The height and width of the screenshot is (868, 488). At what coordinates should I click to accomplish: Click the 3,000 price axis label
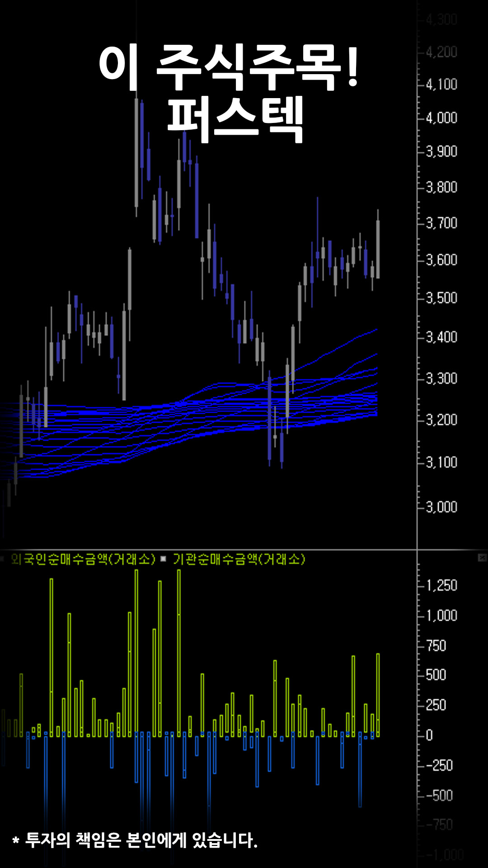(x=441, y=507)
